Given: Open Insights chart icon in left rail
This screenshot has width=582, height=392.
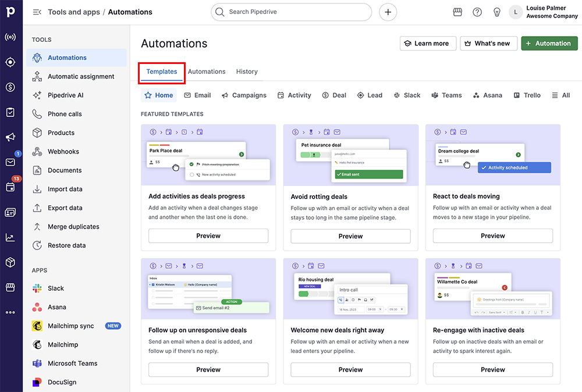Looking at the screenshot, I should point(10,237).
